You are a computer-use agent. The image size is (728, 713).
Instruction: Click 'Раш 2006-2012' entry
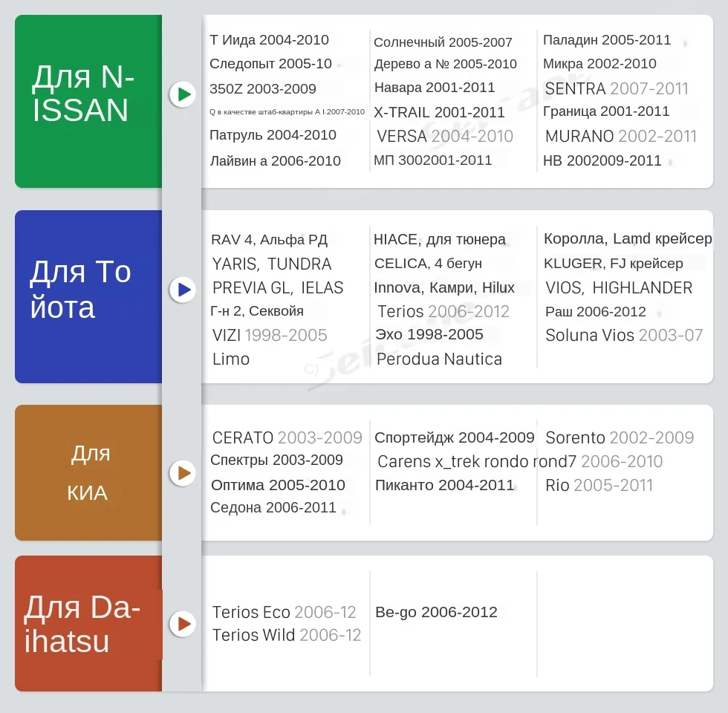pyautogui.click(x=596, y=311)
